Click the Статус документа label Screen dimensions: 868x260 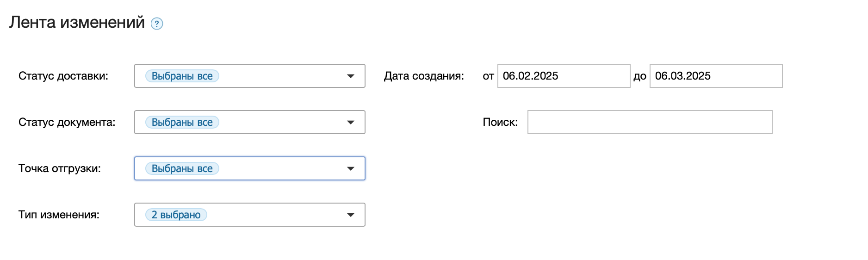[x=67, y=122]
